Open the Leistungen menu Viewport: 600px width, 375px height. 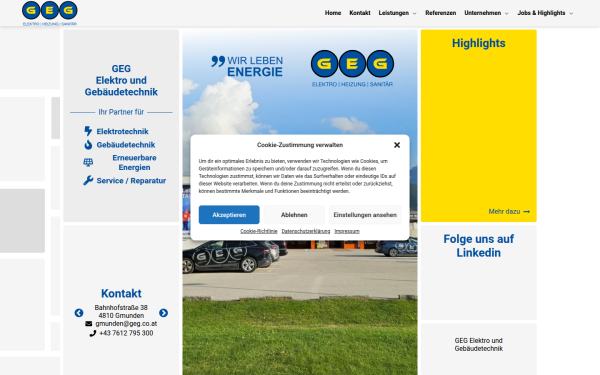pos(394,13)
